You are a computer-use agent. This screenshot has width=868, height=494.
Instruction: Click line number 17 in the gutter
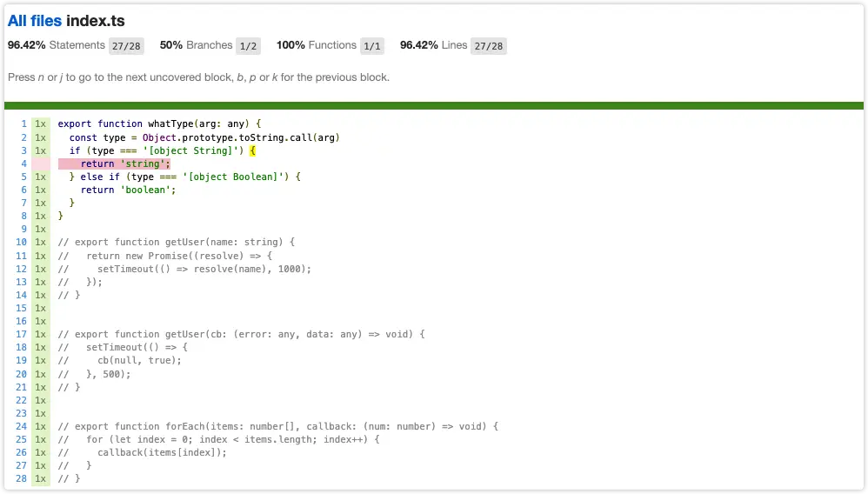(x=21, y=334)
